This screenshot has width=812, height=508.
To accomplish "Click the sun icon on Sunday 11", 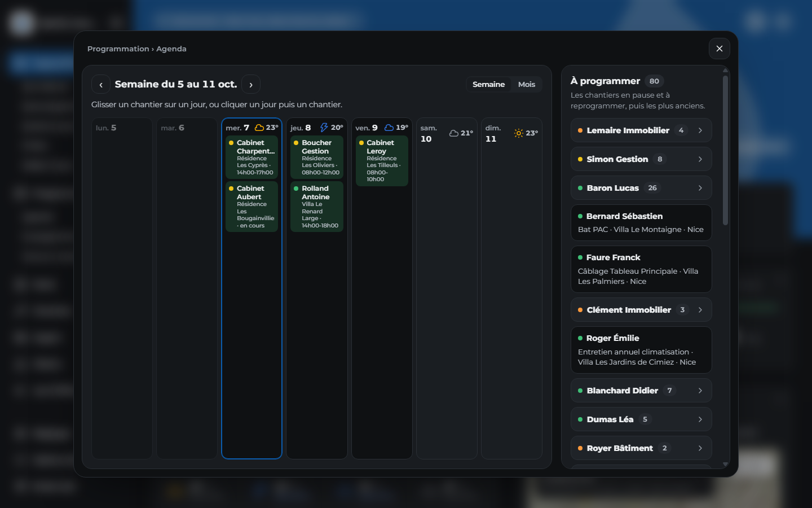I will point(519,133).
